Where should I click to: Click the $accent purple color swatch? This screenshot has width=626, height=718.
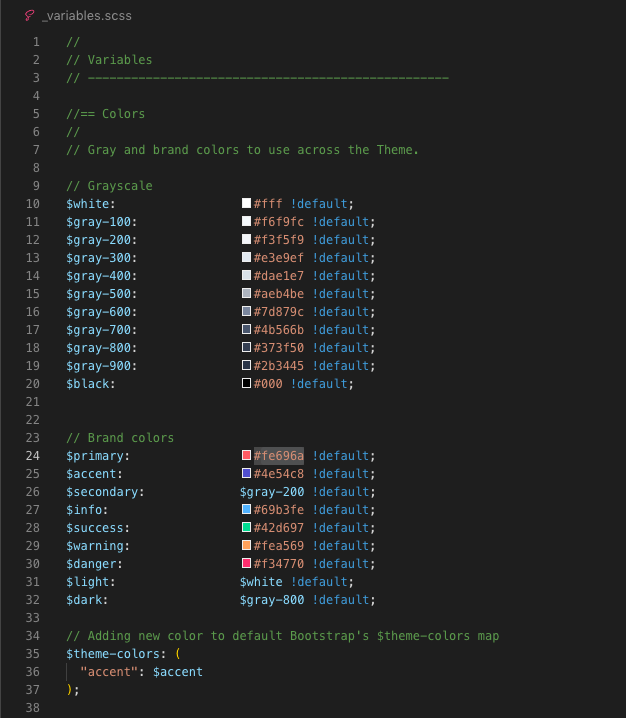pyautogui.click(x=246, y=474)
